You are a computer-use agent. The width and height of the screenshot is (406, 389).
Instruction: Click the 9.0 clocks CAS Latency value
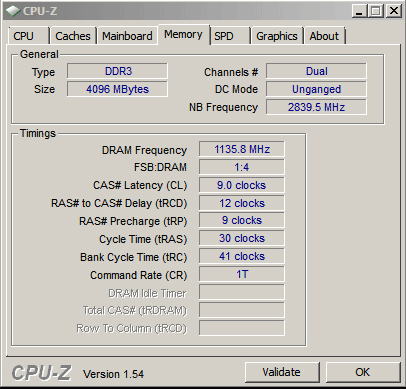point(242,185)
